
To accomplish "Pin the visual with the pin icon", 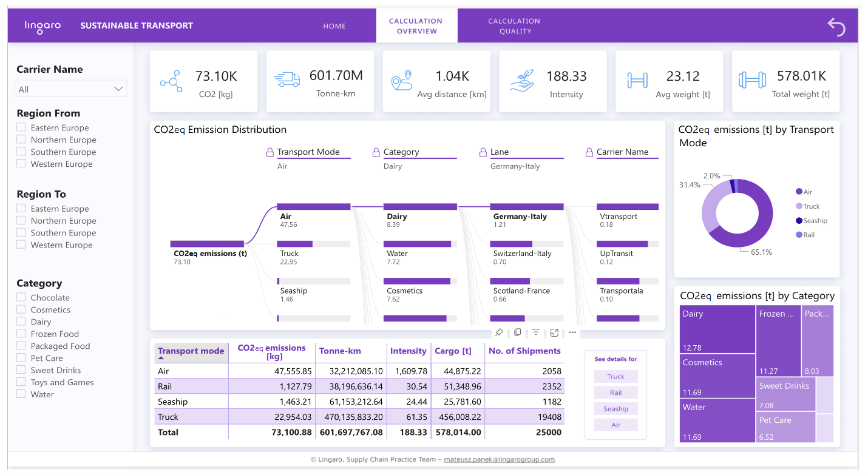I will click(499, 332).
